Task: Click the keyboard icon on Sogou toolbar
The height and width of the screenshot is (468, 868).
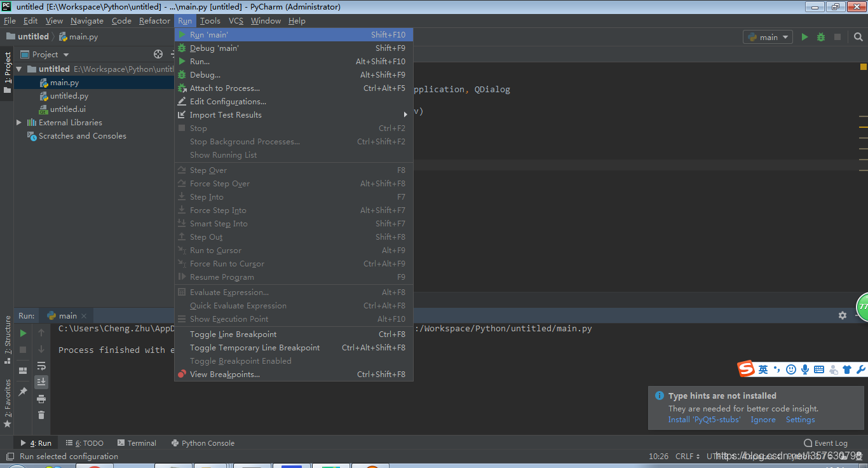Action: 819,369
